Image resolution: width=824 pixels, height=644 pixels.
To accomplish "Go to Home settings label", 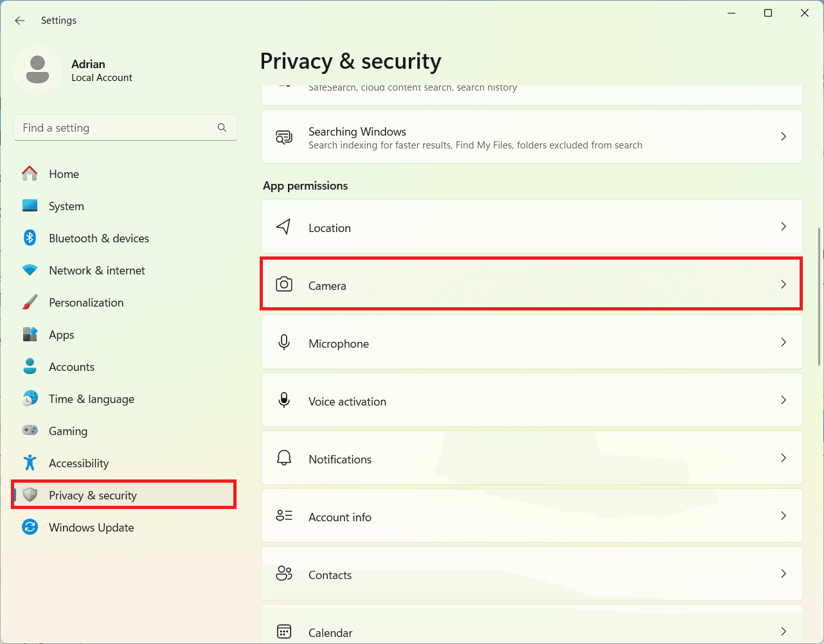I will (x=64, y=174).
